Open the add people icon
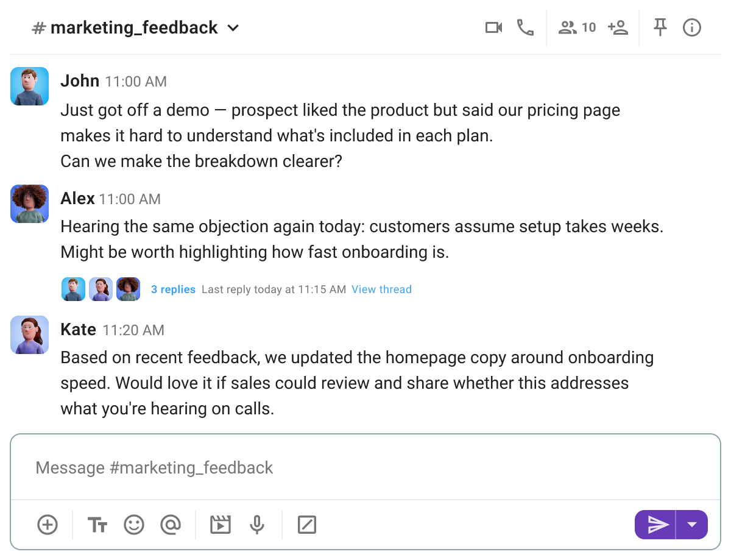 click(618, 27)
